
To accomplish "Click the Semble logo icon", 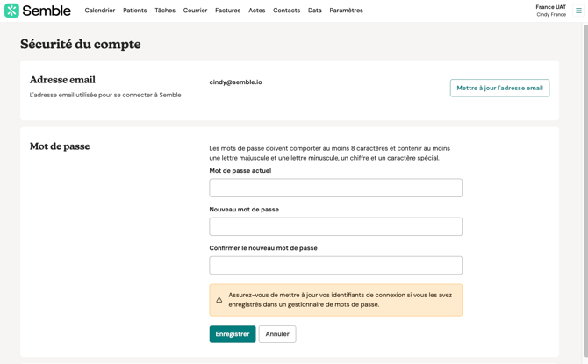I will click(x=11, y=11).
